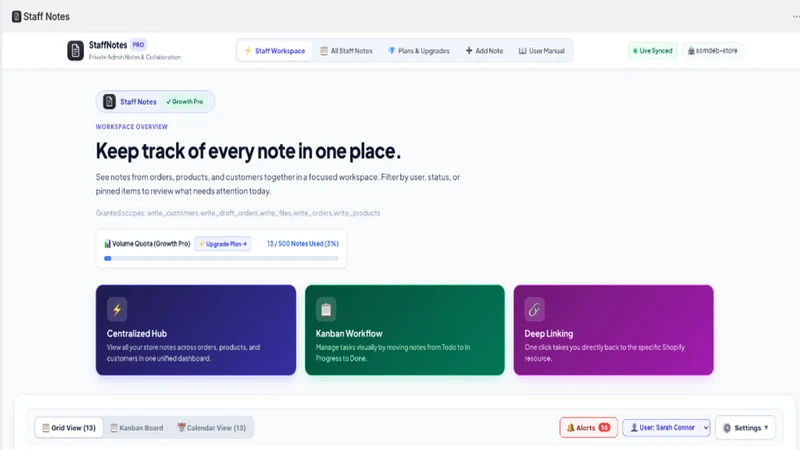The image size is (800, 450).
Task: Click the three-dots menu in title bar
Action: click(796, 16)
